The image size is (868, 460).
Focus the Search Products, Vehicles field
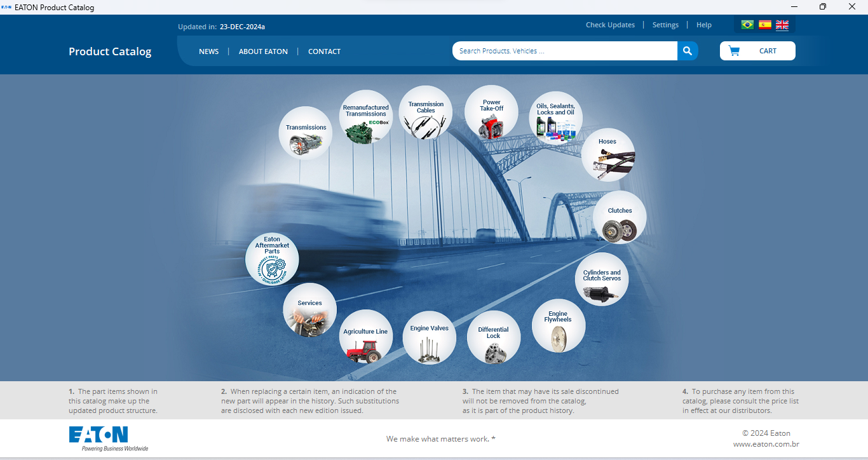click(565, 51)
